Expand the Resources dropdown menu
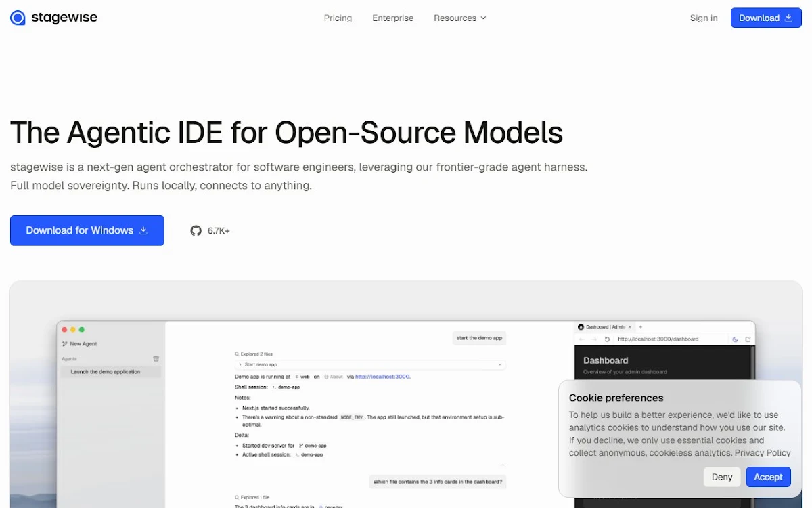 (460, 18)
